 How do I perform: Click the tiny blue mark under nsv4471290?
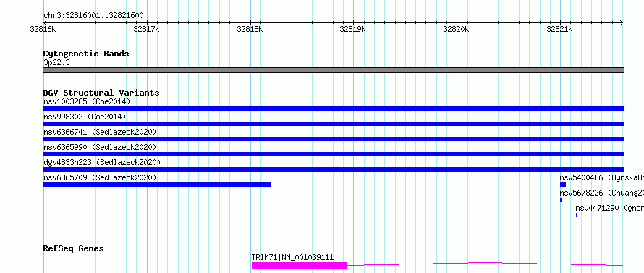[577, 215]
